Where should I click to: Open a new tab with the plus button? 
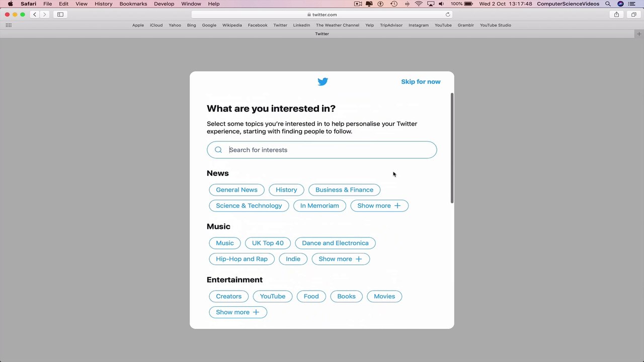coord(639,34)
